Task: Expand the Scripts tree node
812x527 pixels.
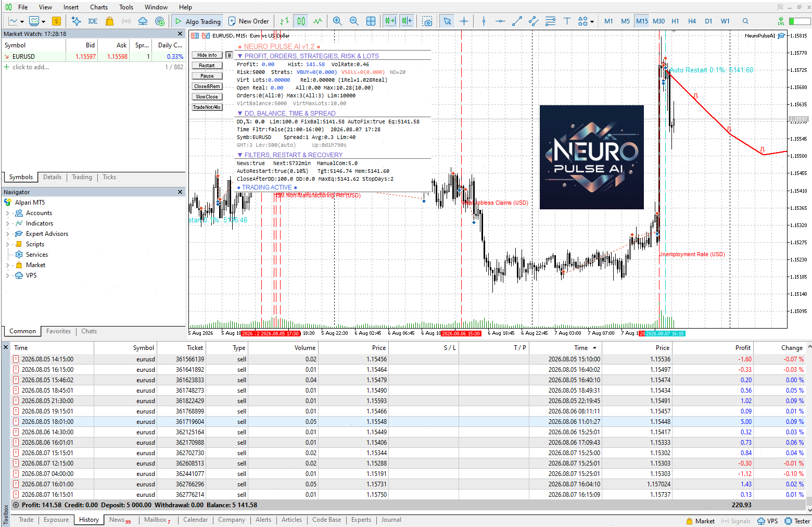Action: pyautogui.click(x=7, y=244)
